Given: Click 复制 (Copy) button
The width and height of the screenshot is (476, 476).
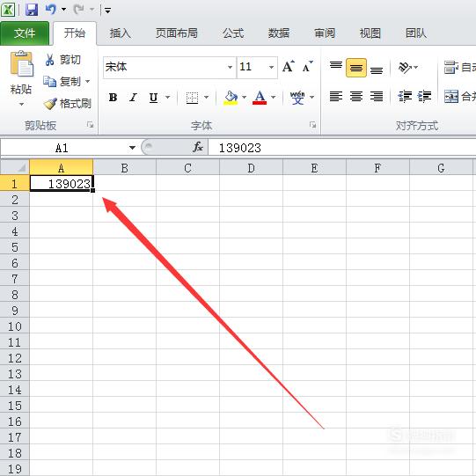Looking at the screenshot, I should click(62, 81).
